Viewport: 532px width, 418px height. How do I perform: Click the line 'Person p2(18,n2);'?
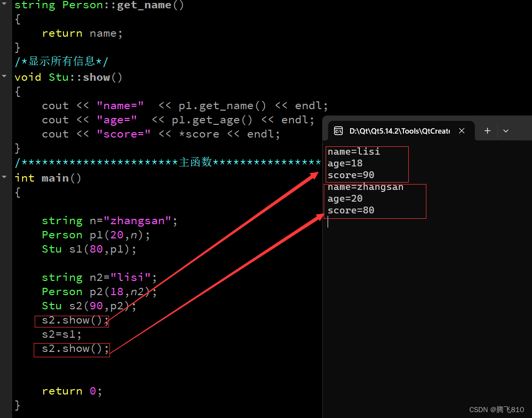point(99,292)
